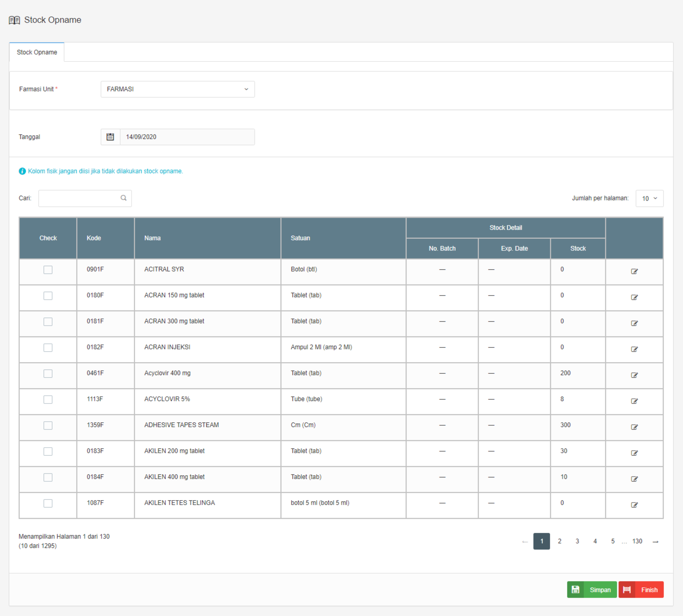Click the calendar icon beside Tanggal
This screenshot has height=616, width=683.
coord(110,137)
